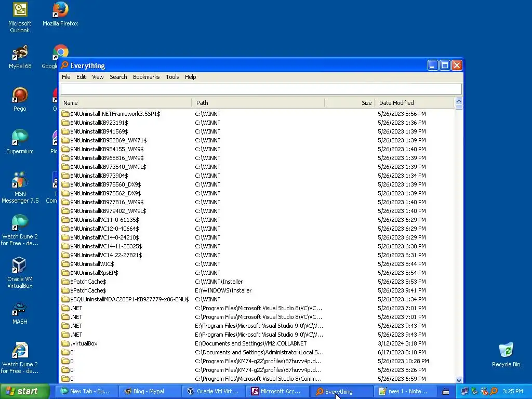
Task: Click the date 5/26/2023 10:28 PM
Action: click(403, 361)
